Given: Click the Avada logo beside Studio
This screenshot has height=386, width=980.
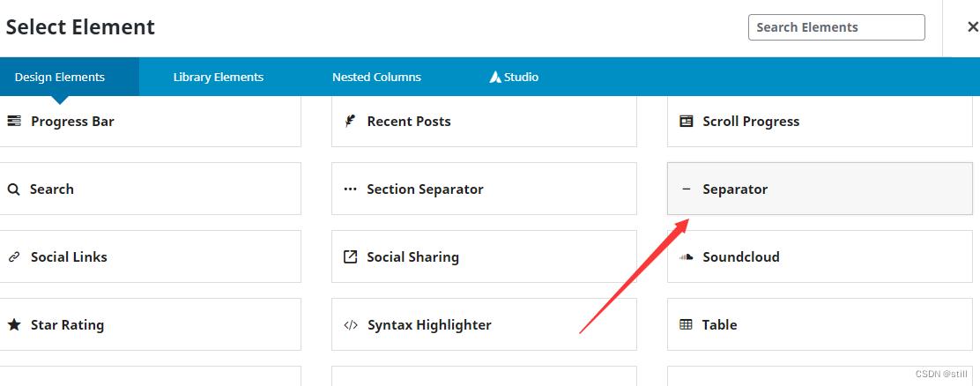Looking at the screenshot, I should coord(495,77).
